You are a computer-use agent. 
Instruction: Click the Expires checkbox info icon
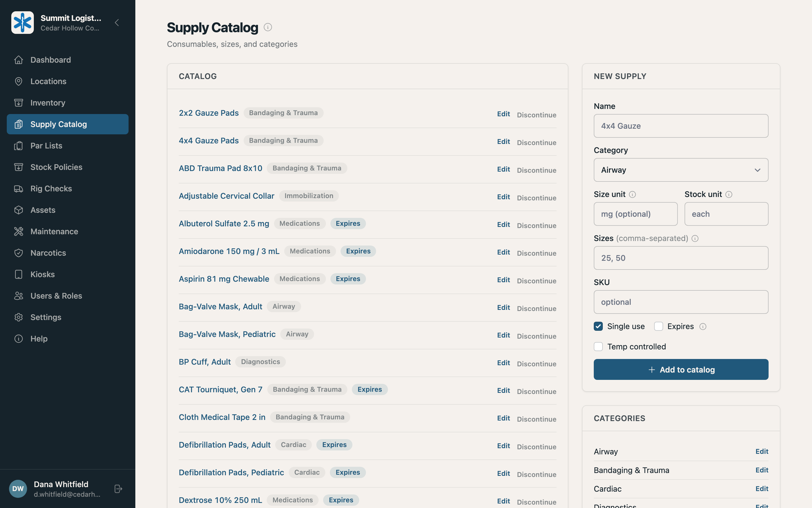click(x=703, y=327)
